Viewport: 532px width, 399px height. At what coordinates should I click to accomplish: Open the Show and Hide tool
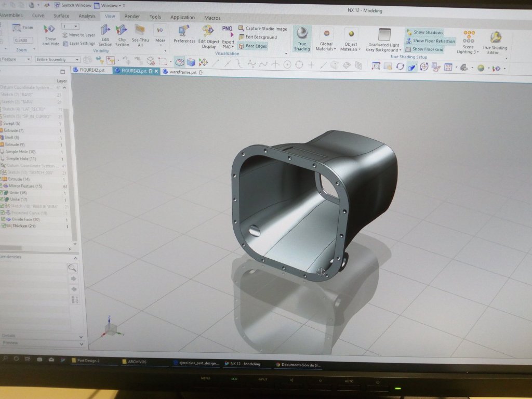[x=50, y=35]
